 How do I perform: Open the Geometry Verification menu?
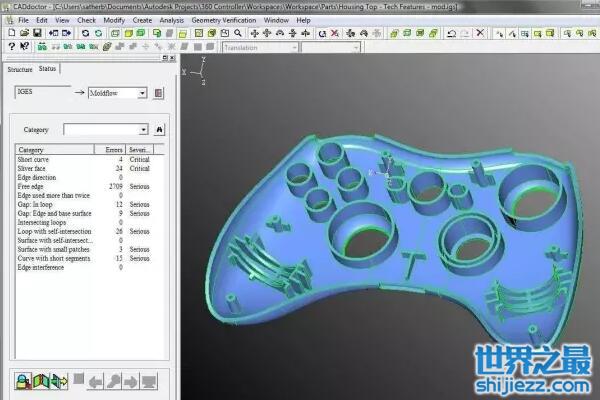pos(224,19)
